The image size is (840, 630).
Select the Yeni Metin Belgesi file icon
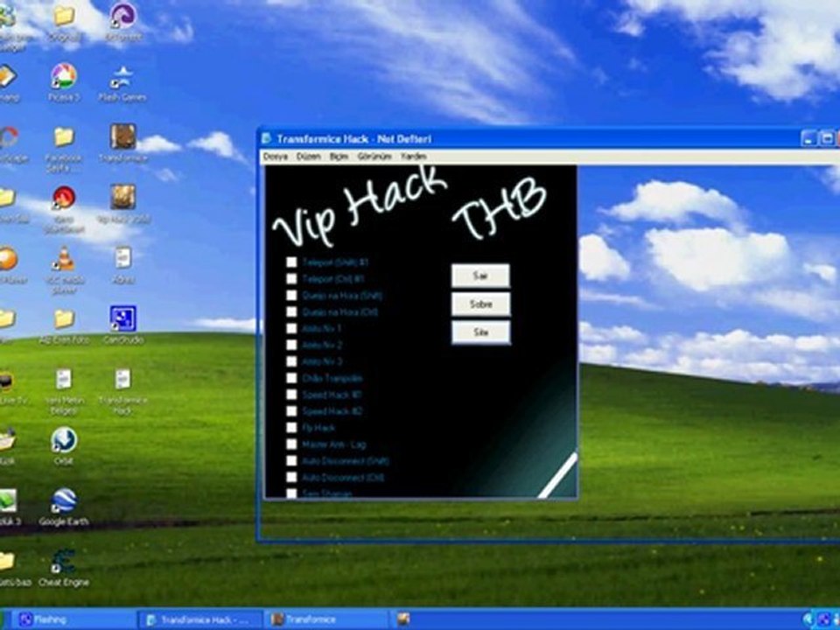tap(64, 391)
